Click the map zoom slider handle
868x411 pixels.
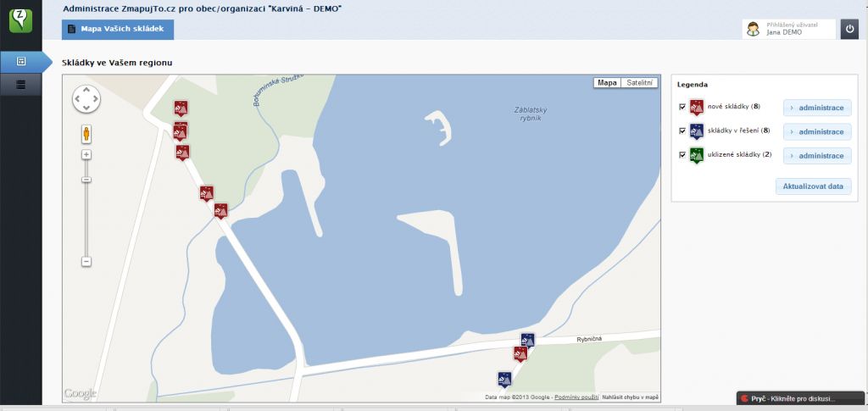tap(86, 179)
